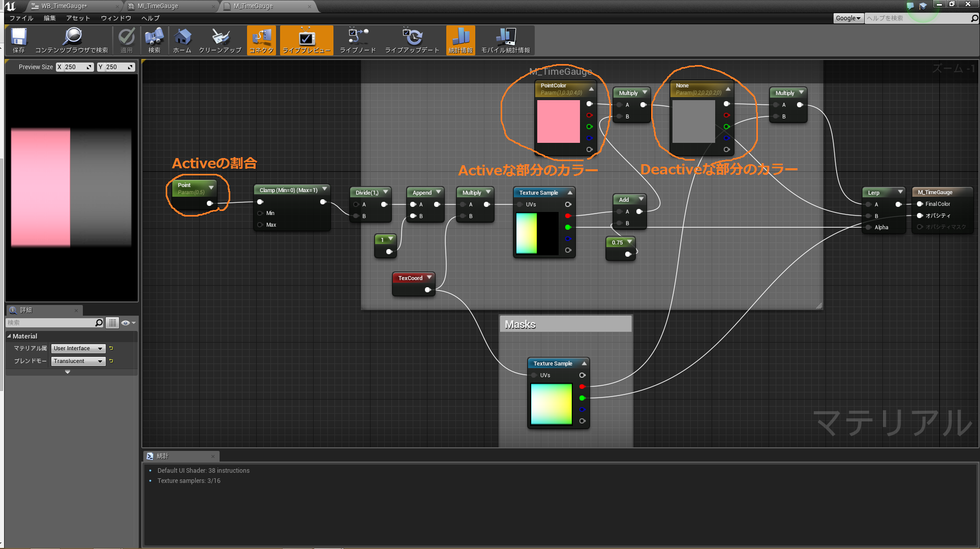The width and height of the screenshot is (980, 549).
Task: Open the Blend Mode Translucent dropdown
Action: pyautogui.click(x=78, y=361)
